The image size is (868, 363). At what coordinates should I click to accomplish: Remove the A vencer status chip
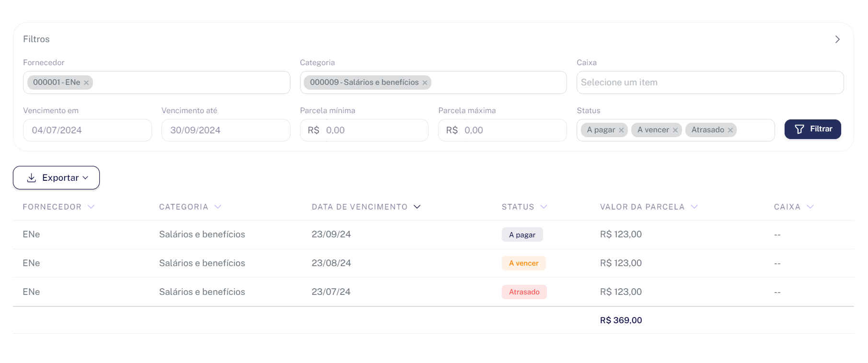(675, 130)
